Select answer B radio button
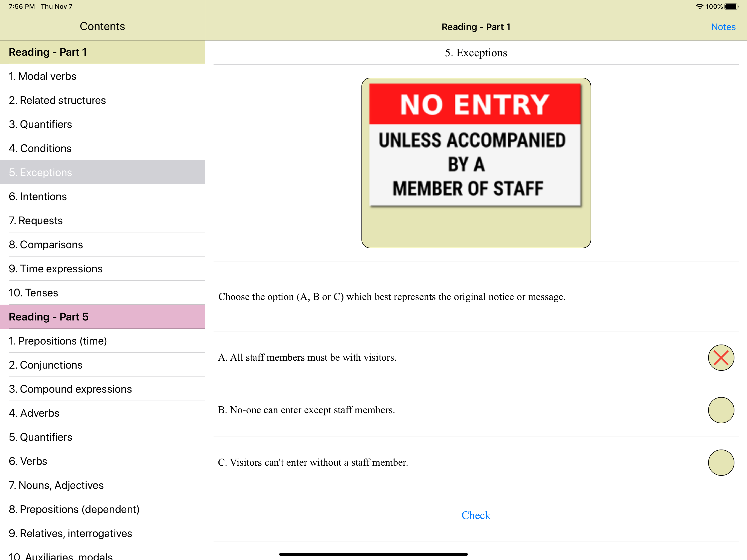This screenshot has height=560, width=747. (721, 410)
